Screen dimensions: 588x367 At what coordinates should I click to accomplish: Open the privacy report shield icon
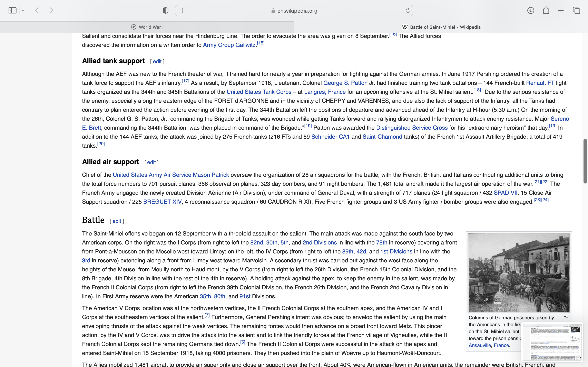pyautogui.click(x=165, y=10)
